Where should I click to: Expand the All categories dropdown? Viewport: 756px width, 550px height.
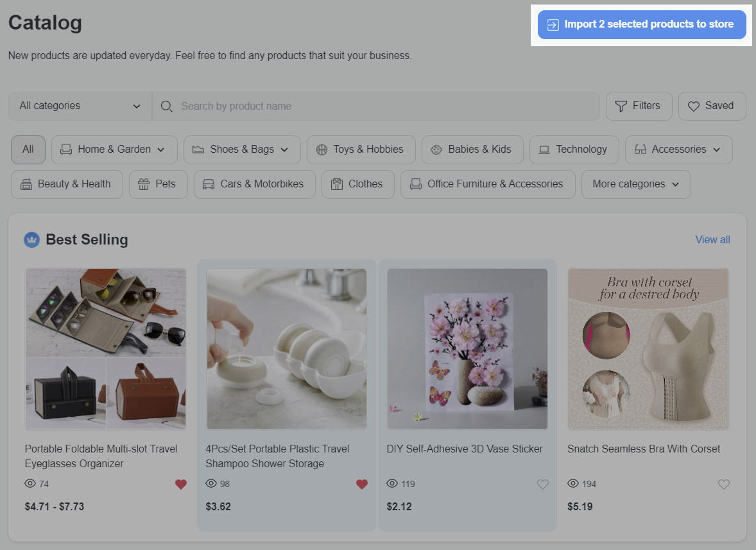pos(80,106)
